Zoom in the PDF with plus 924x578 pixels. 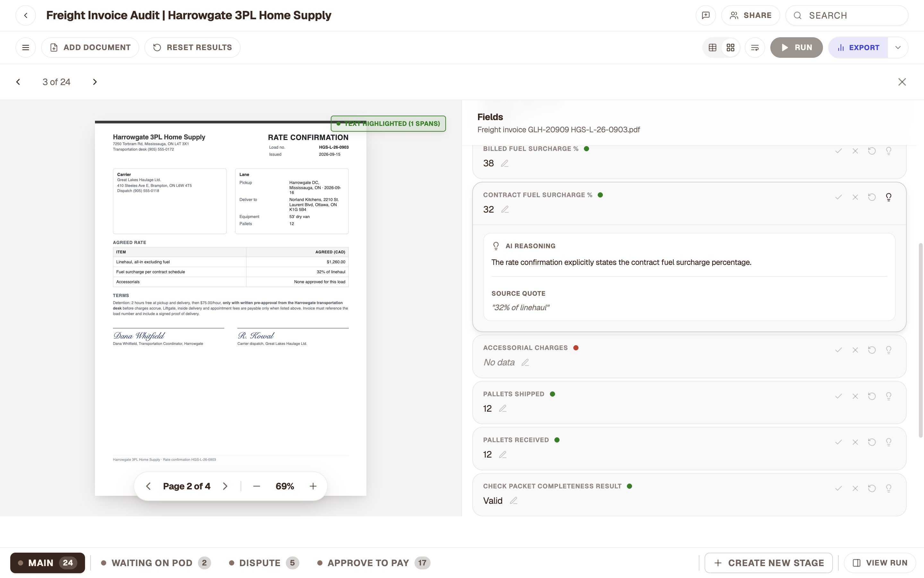point(313,486)
